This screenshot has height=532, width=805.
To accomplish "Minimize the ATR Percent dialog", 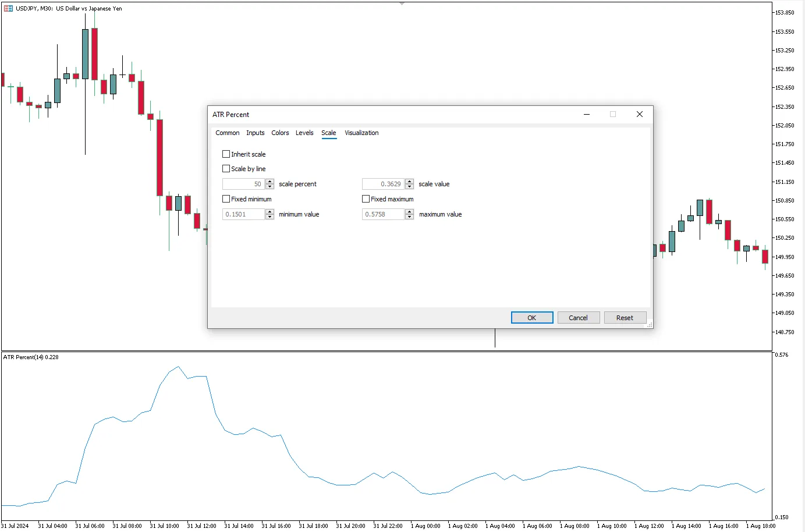I will (x=587, y=115).
